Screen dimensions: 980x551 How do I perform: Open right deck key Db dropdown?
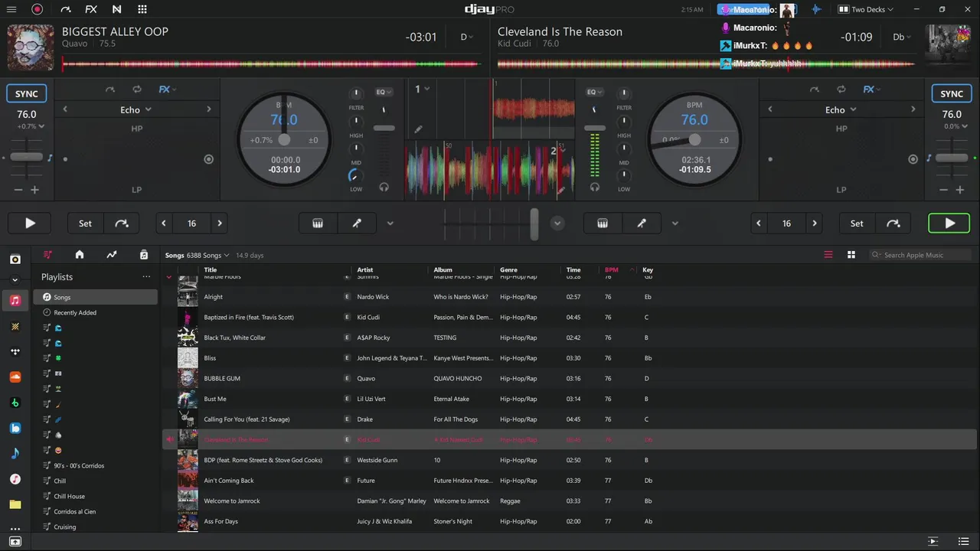(x=902, y=37)
